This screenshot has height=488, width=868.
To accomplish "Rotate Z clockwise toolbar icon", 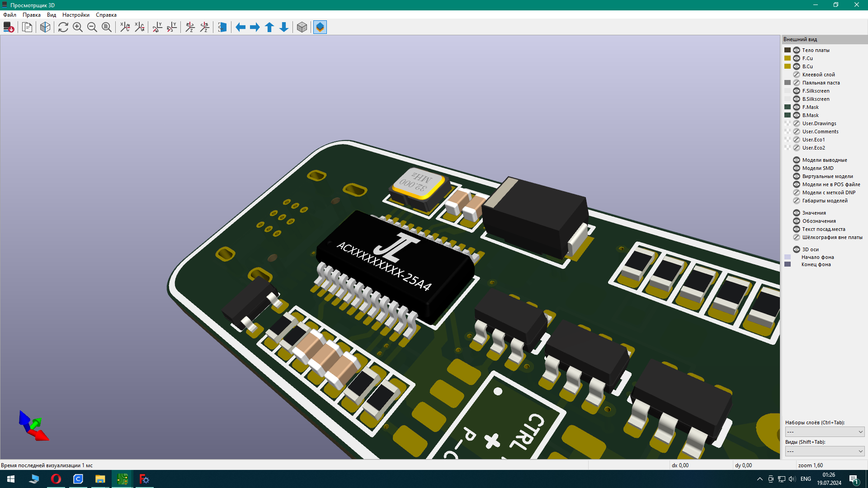I will point(190,27).
